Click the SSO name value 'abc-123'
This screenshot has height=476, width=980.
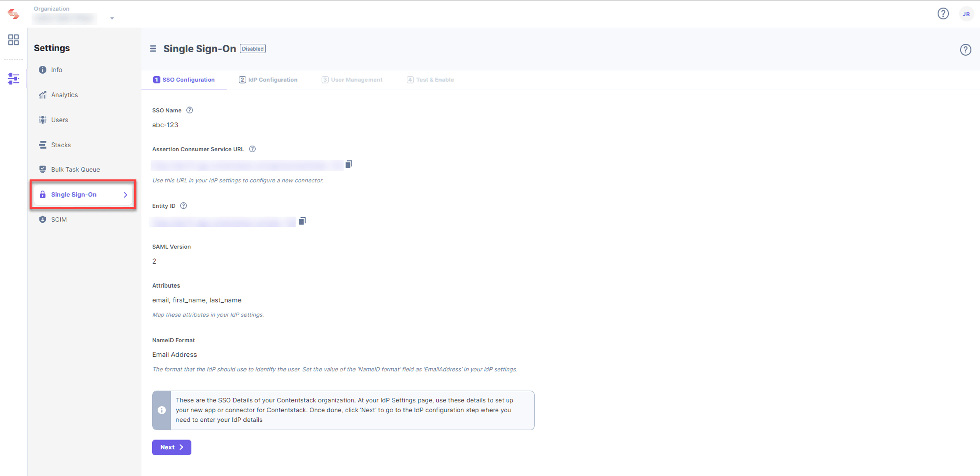165,125
